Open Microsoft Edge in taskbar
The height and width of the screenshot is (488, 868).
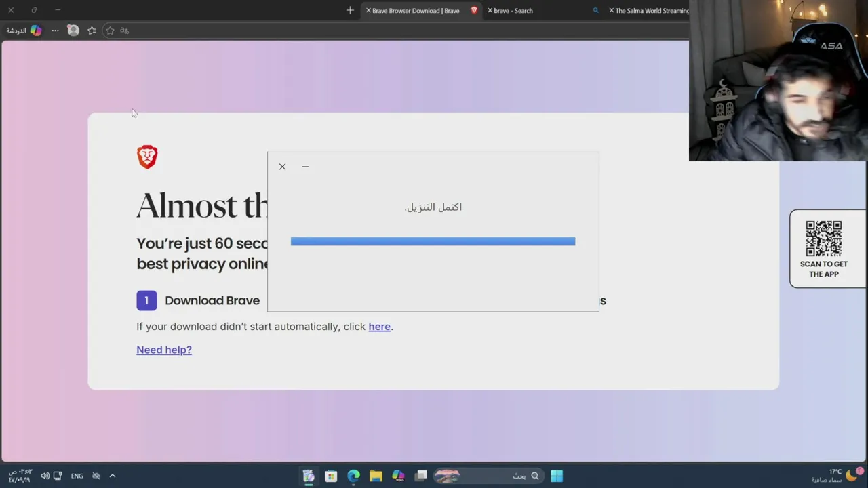pos(353,476)
